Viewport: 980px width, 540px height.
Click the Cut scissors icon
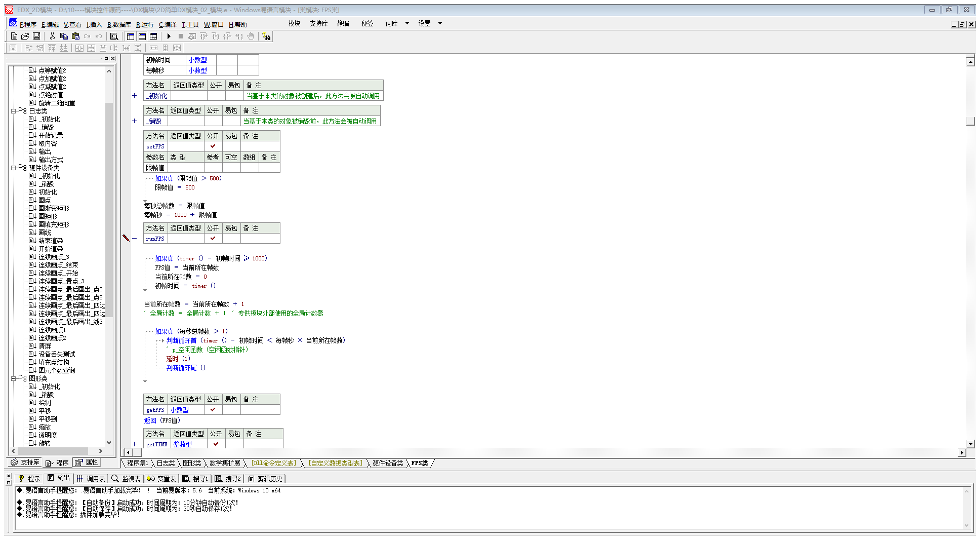point(52,36)
